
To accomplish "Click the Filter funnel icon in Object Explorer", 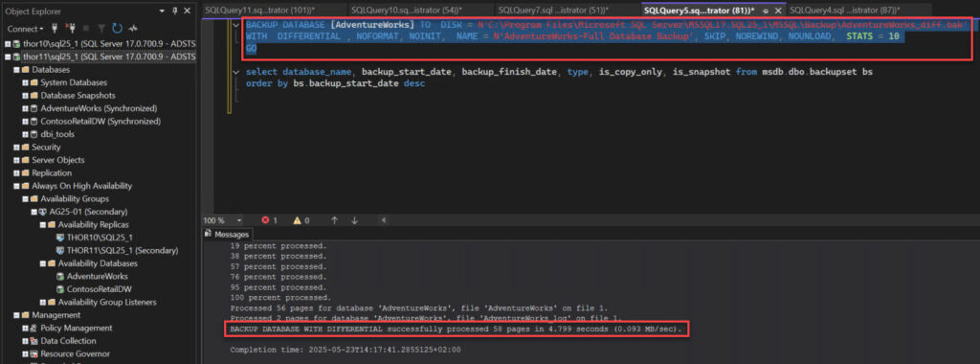I will point(101,29).
